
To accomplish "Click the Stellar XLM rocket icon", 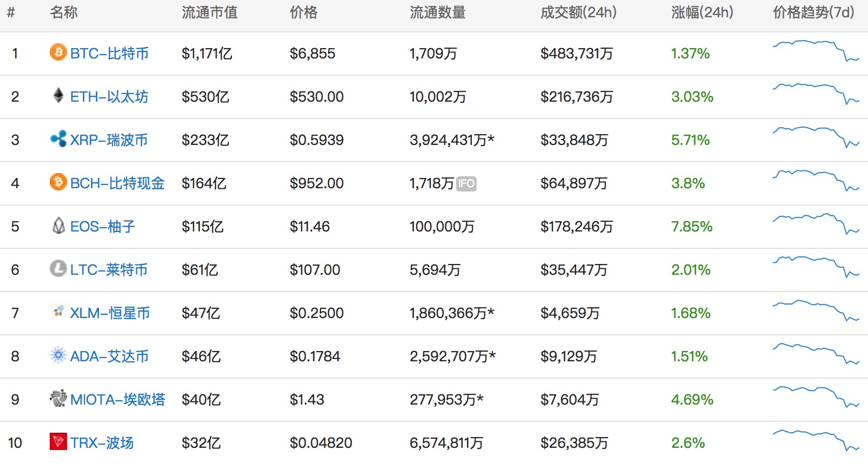I will click(58, 312).
